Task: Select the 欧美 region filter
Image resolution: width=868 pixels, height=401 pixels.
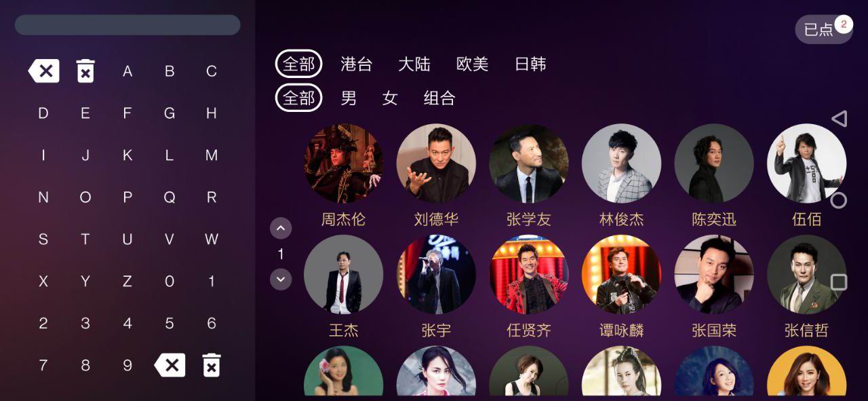Action: pos(473,64)
